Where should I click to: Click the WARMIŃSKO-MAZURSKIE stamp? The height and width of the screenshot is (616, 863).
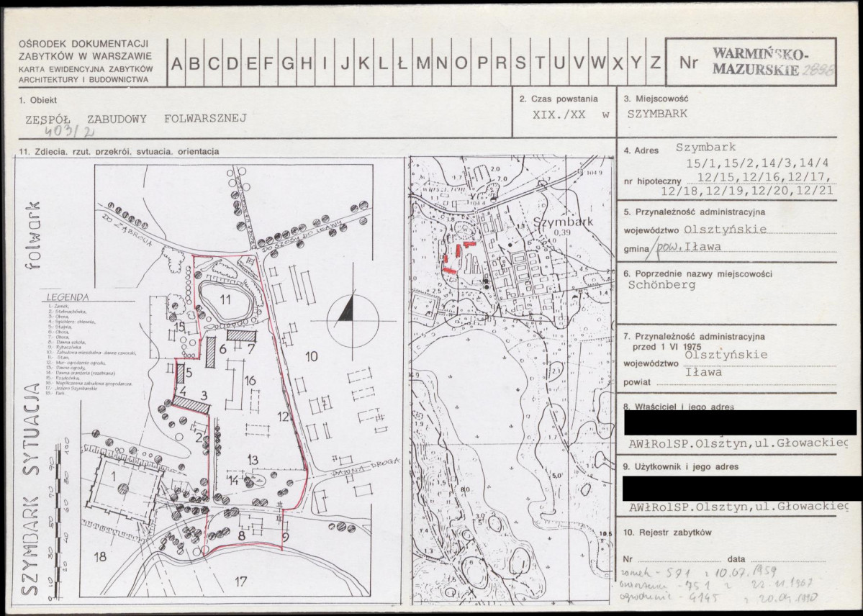click(x=759, y=62)
